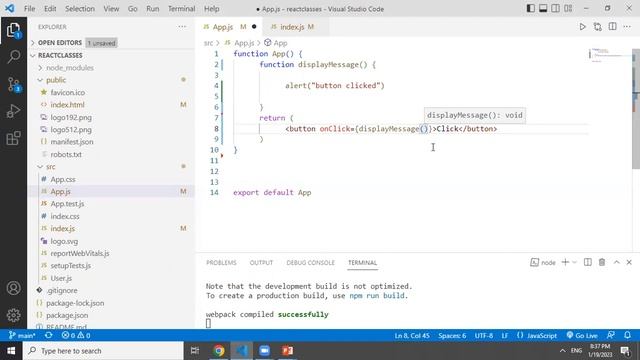Click the Run Code play icon
Image resolution: width=640 pixels, height=360 pixels.
pos(582,27)
